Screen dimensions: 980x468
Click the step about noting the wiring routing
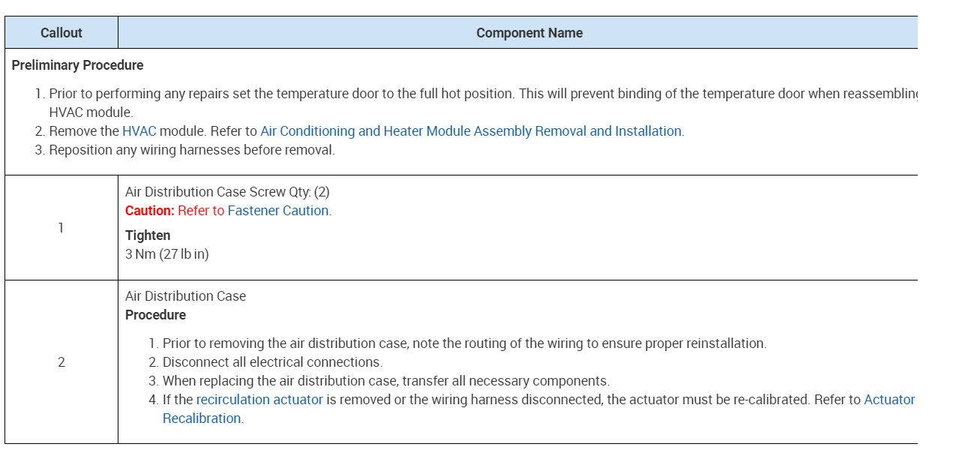click(x=464, y=343)
